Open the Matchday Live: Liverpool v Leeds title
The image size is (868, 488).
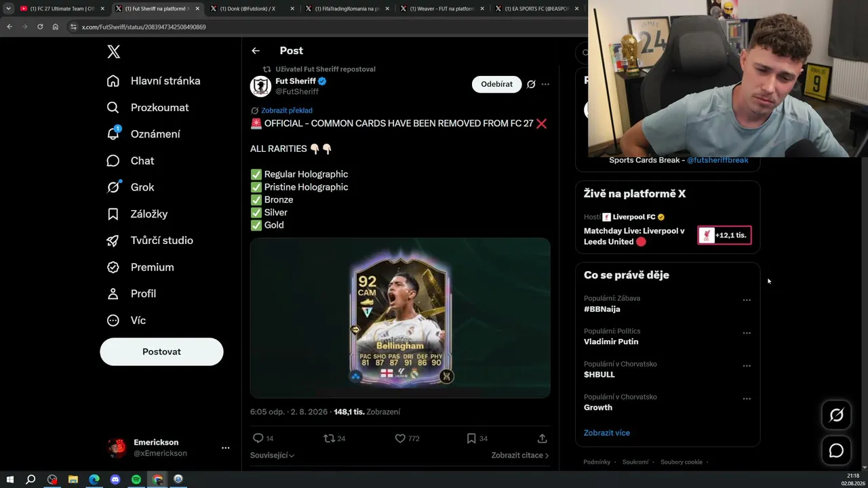click(x=634, y=236)
